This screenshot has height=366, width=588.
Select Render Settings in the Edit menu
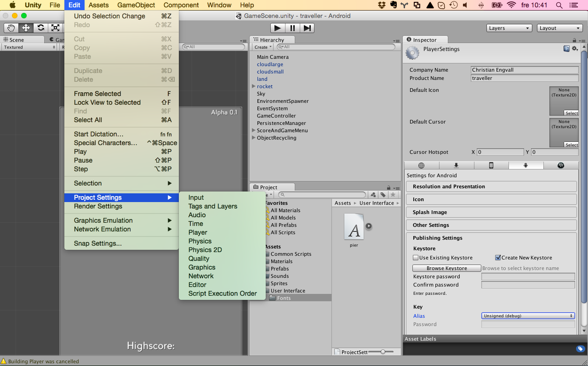pyautogui.click(x=121, y=206)
